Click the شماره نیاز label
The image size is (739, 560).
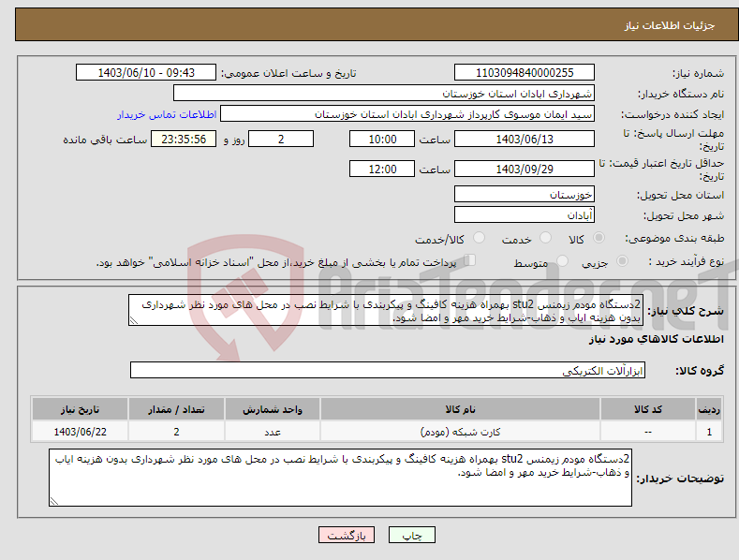tap(698, 73)
